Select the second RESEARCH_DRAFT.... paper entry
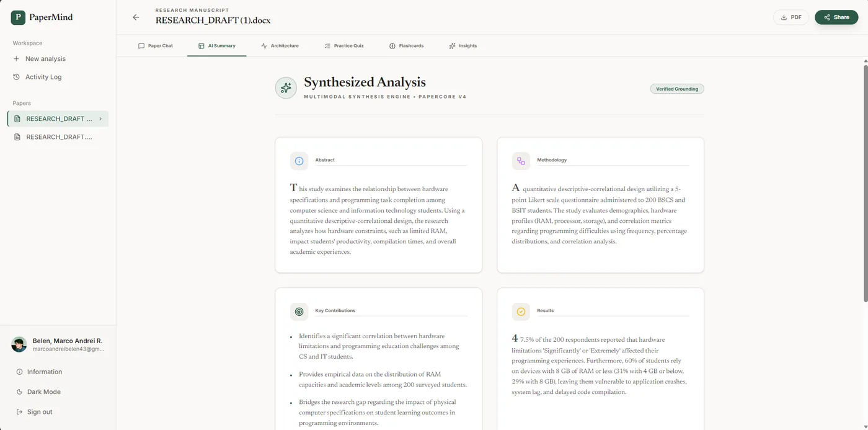The width and height of the screenshot is (868, 430). point(58,137)
